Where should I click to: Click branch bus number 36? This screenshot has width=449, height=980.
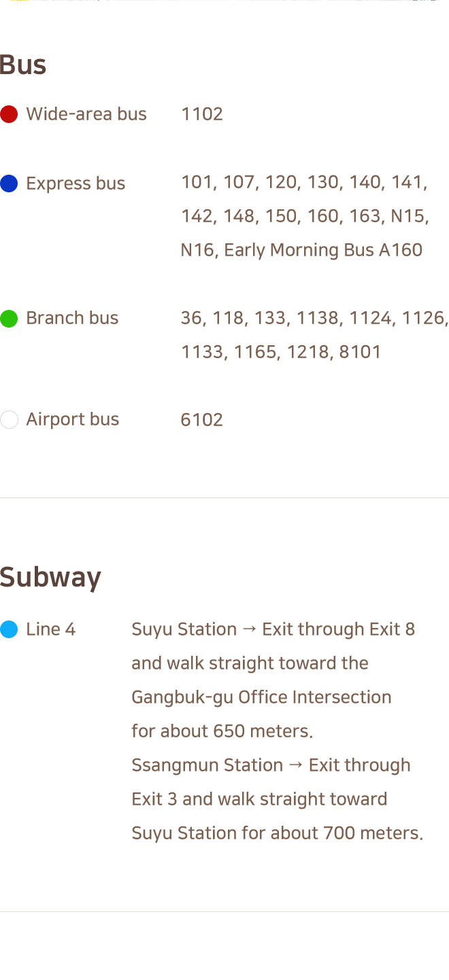192,318
